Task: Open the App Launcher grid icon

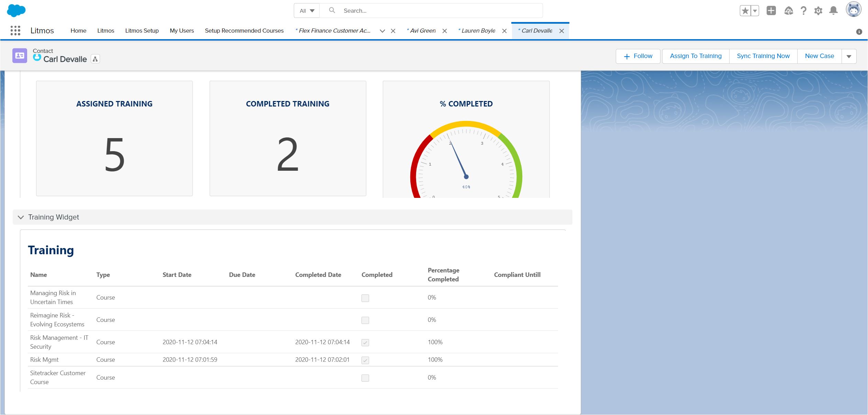Action: [15, 31]
